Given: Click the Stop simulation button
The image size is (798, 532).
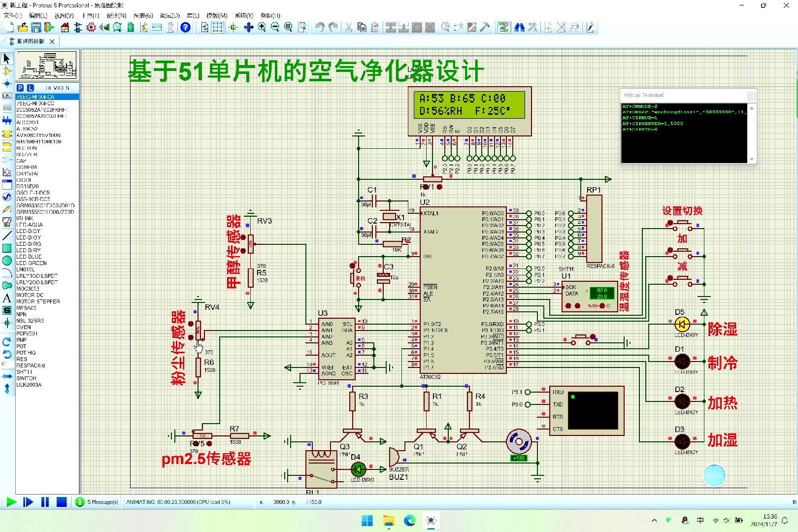Looking at the screenshot, I should tap(62, 502).
